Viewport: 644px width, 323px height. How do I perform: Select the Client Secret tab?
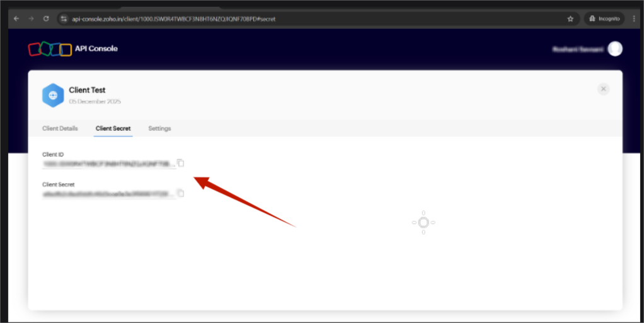click(x=113, y=129)
